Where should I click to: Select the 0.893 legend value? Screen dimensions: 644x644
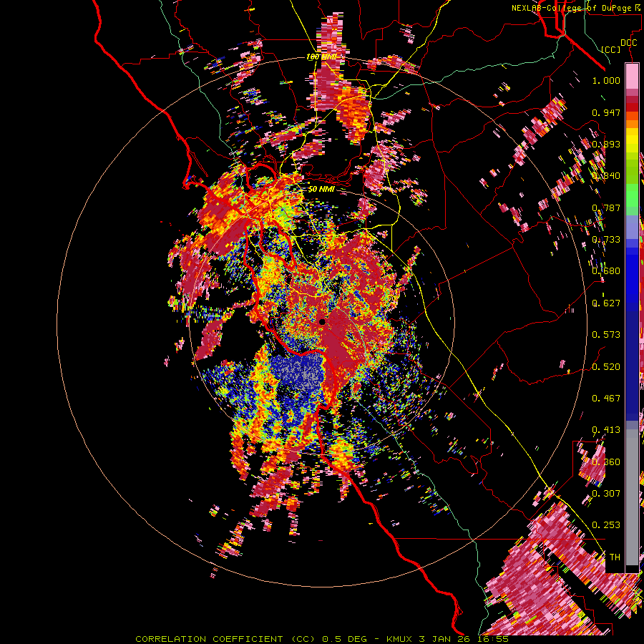606,144
